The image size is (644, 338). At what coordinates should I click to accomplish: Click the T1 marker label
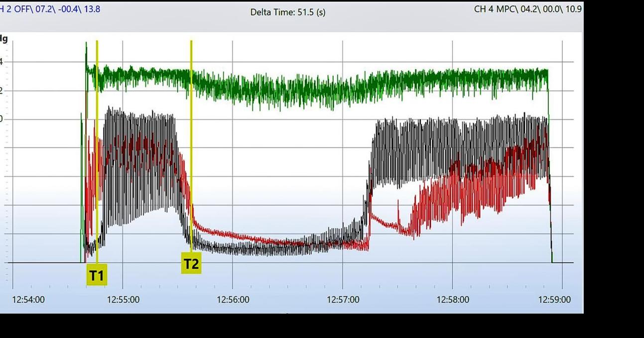[97, 275]
